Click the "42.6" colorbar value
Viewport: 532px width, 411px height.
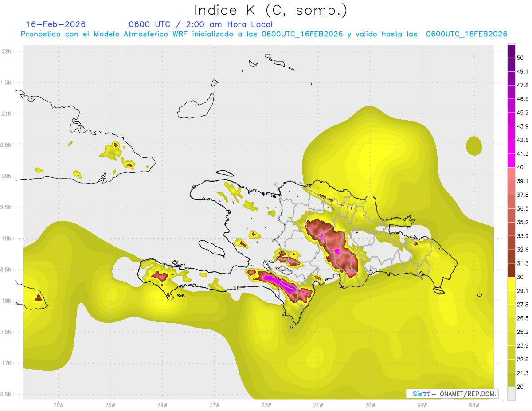pyautogui.click(x=523, y=141)
